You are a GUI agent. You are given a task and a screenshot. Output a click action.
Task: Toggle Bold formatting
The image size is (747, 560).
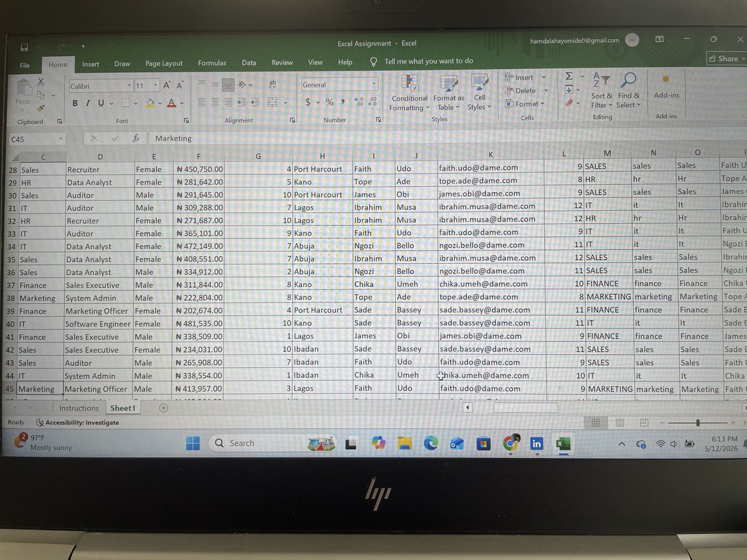point(75,103)
